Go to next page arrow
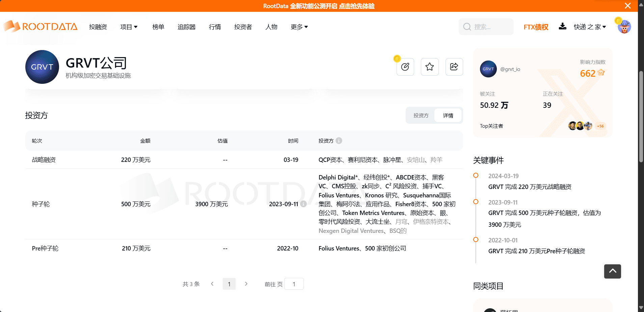This screenshot has height=312, width=644. (x=246, y=284)
